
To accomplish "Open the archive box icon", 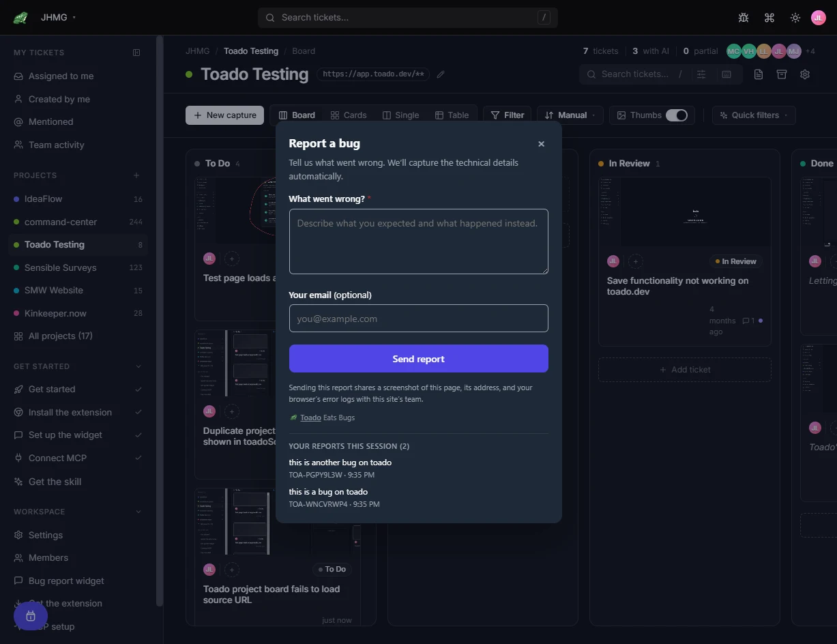I will pos(782,74).
